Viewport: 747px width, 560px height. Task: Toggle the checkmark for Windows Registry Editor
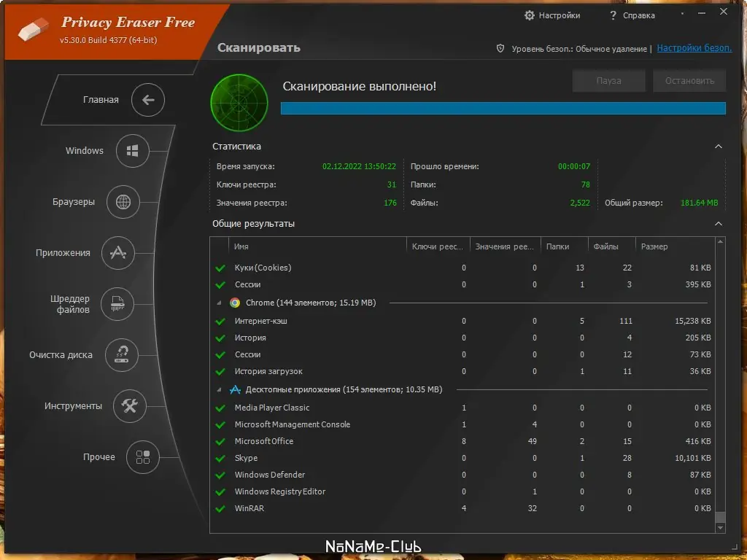[x=220, y=492]
